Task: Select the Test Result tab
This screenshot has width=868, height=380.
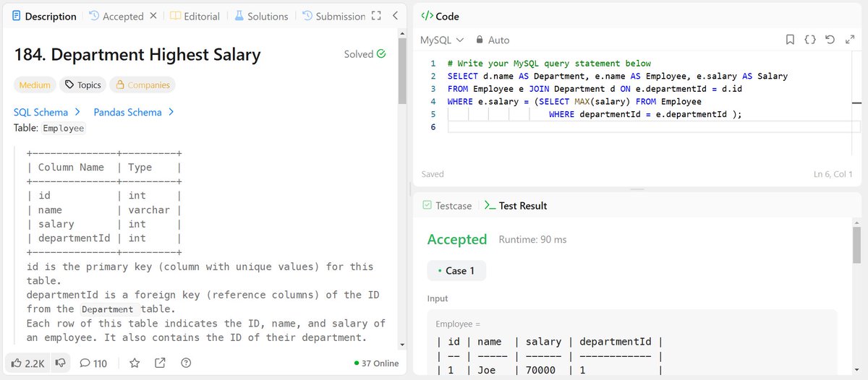Action: tap(516, 206)
